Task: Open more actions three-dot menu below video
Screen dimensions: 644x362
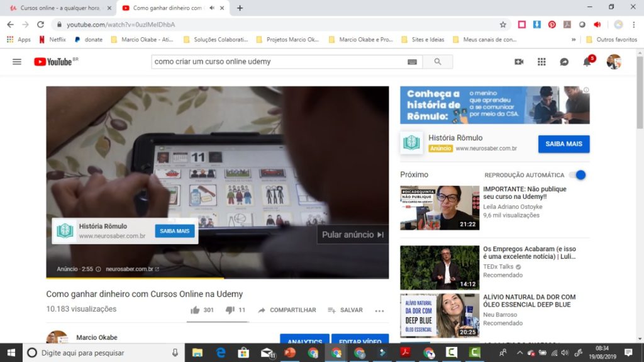Action: coord(379,310)
